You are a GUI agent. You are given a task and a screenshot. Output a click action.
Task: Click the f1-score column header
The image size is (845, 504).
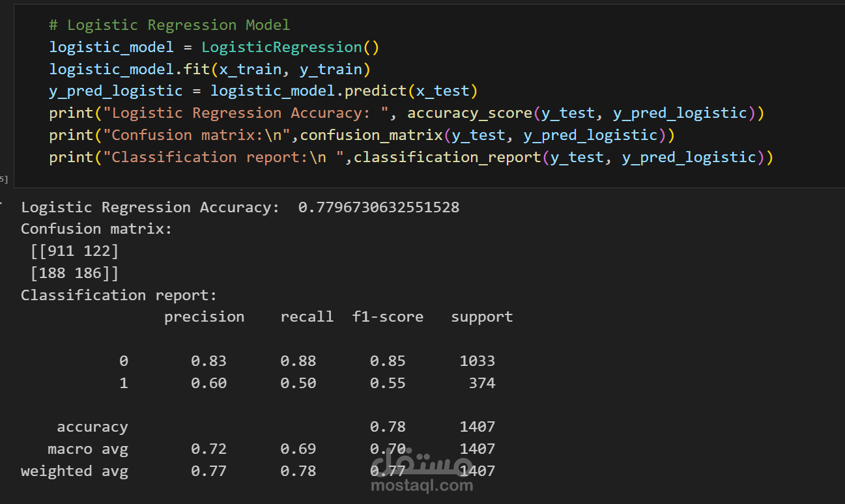pyautogui.click(x=388, y=316)
